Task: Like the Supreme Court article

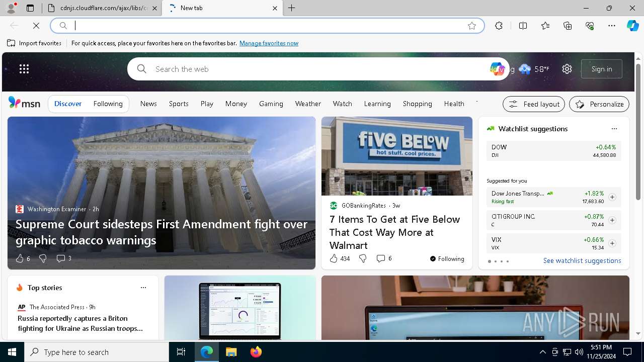Action: (23, 258)
